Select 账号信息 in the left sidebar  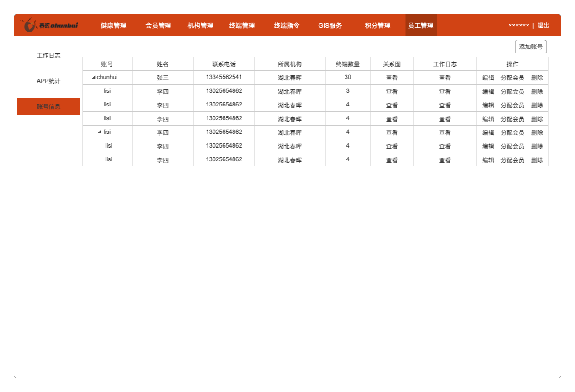48,106
